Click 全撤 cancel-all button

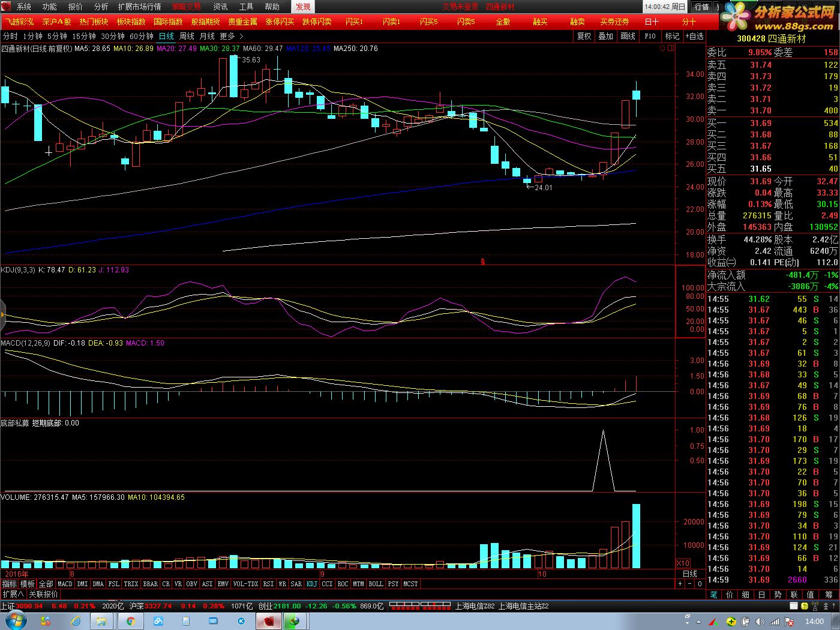pos(503,22)
